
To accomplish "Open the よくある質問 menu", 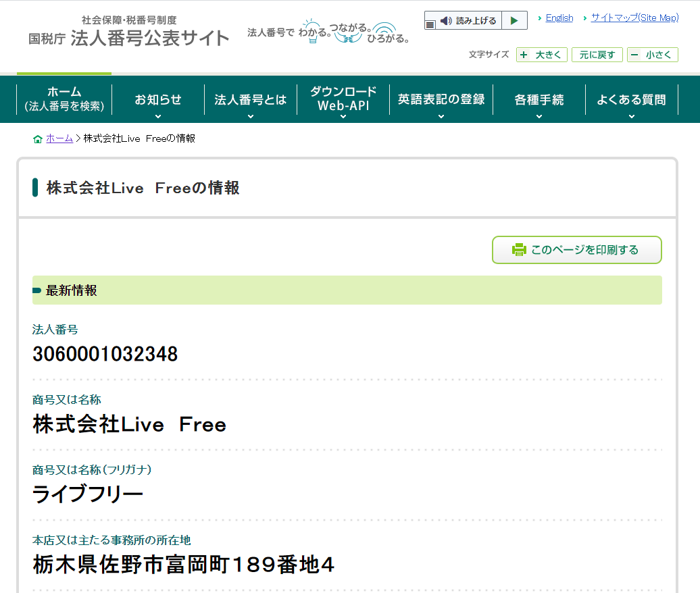I will 631,99.
